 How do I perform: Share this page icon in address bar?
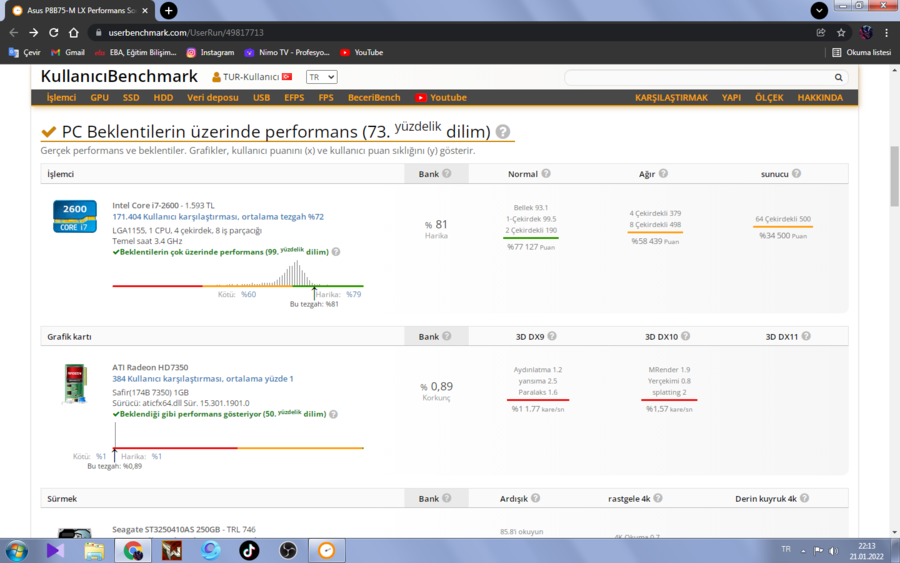(821, 33)
